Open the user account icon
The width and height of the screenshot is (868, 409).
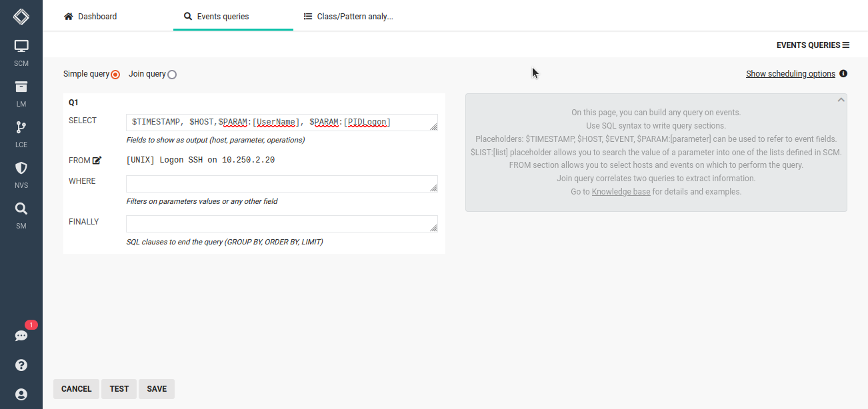[21, 393]
